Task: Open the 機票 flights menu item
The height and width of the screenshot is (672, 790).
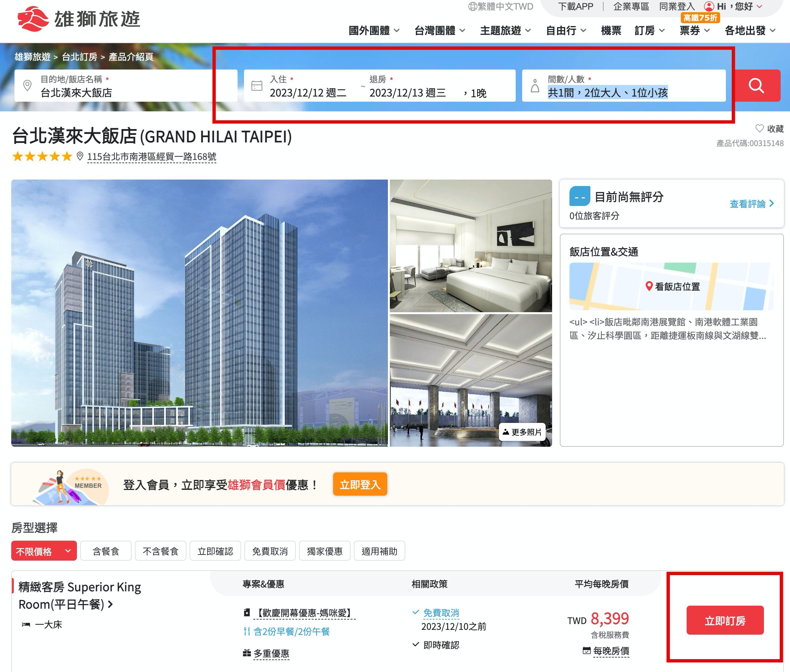Action: [x=611, y=31]
